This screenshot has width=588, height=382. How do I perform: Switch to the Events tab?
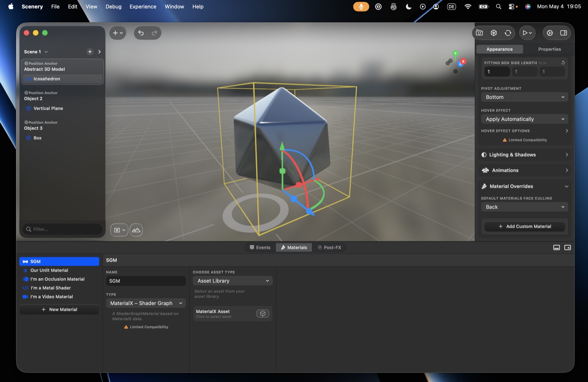click(x=260, y=248)
